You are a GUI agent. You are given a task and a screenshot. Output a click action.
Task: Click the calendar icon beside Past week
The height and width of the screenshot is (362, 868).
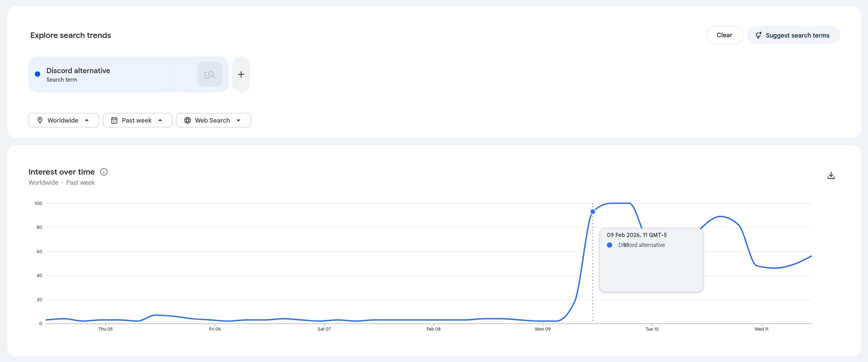pyautogui.click(x=114, y=120)
